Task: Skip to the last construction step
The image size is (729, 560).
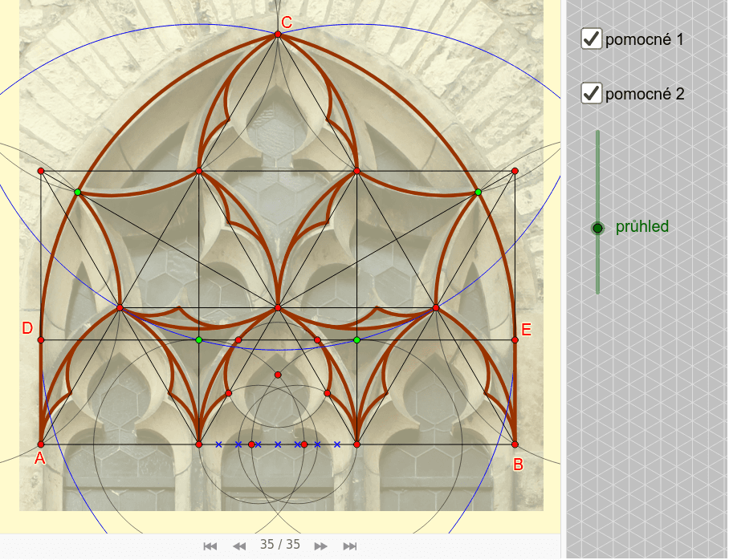Action: point(349,546)
